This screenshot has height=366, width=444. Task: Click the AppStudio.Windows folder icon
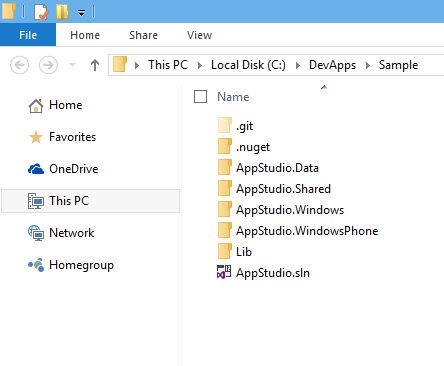click(x=225, y=209)
